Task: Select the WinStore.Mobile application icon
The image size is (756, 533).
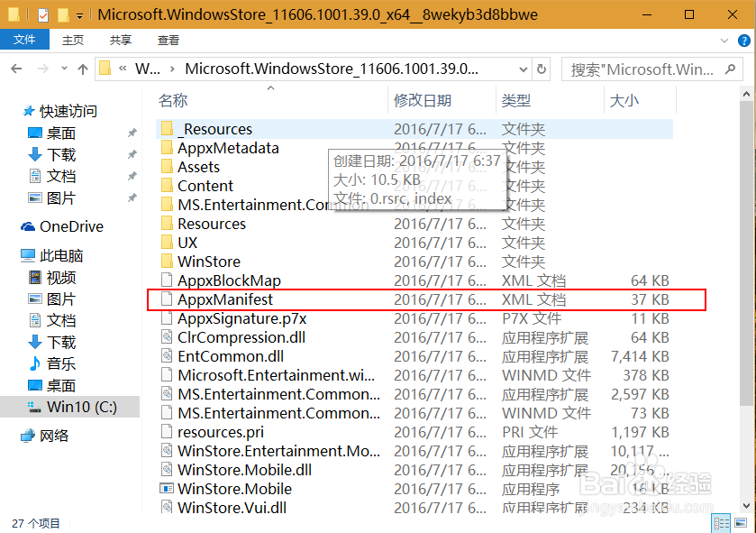Action: pyautogui.click(x=167, y=488)
